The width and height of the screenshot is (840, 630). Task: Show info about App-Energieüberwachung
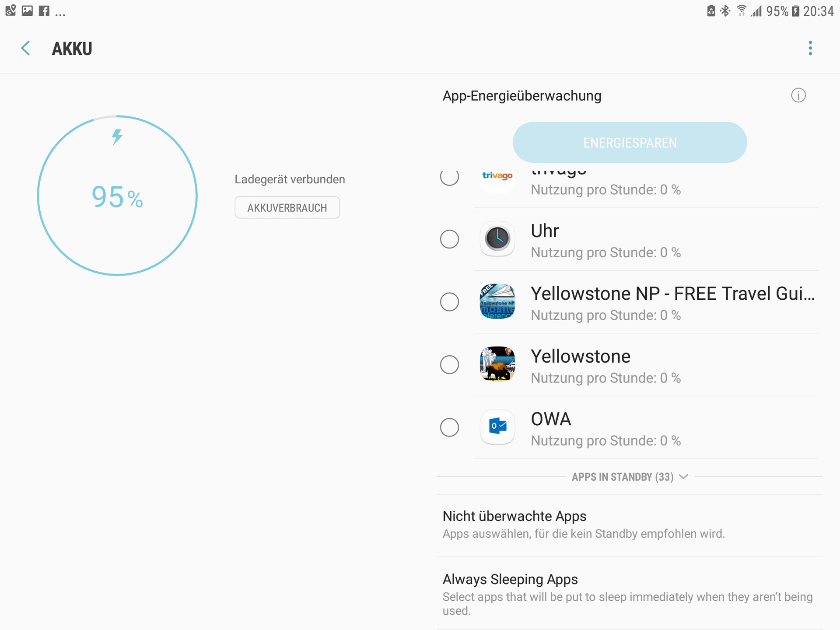click(x=798, y=95)
